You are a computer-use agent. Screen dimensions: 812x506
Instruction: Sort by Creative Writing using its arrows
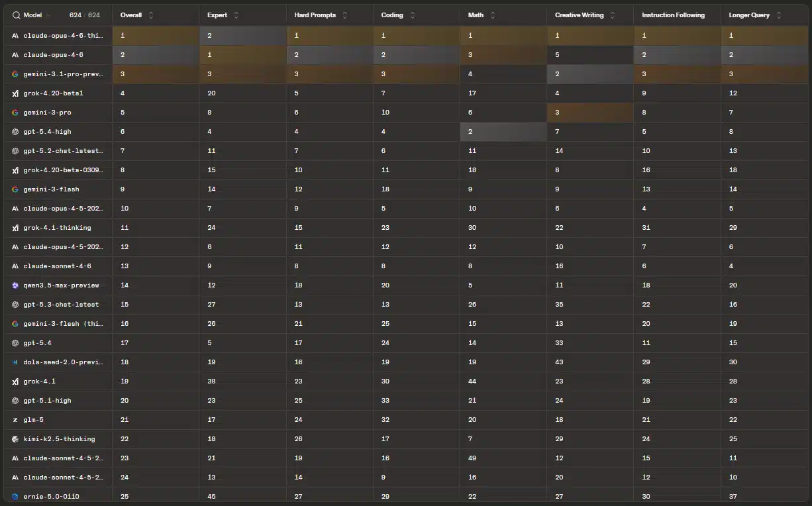pos(613,15)
